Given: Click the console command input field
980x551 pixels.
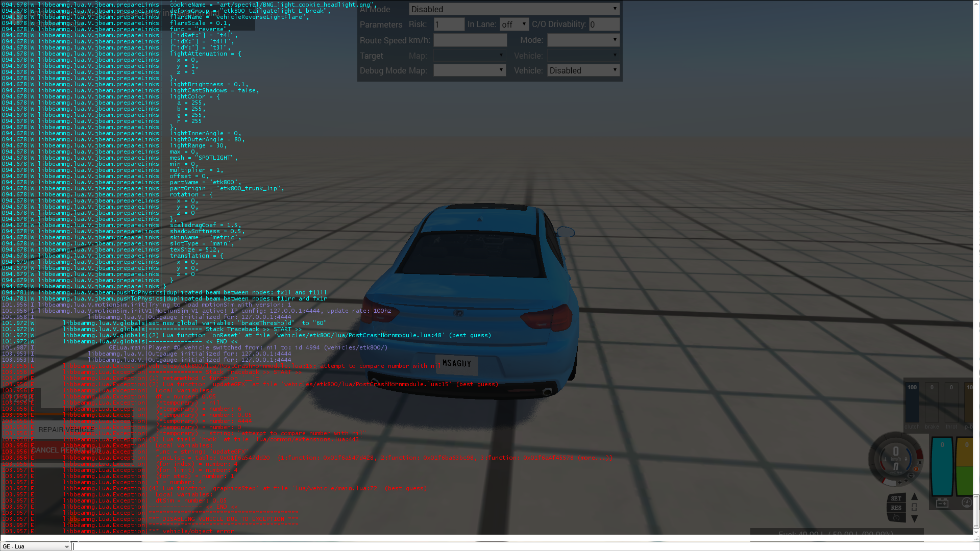Looking at the screenshot, I should click(x=510, y=546).
